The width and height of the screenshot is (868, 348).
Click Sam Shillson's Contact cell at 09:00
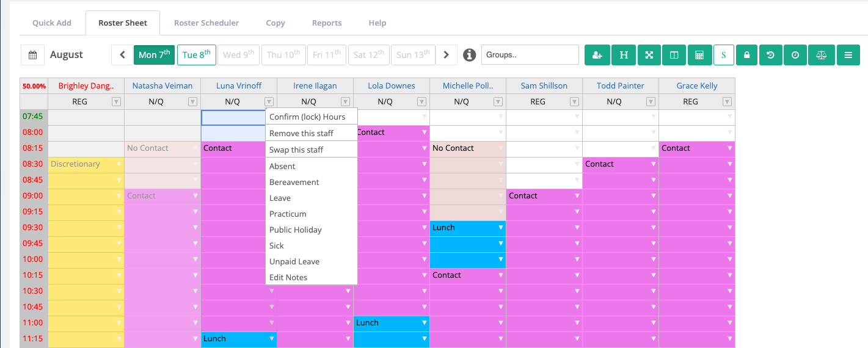click(544, 196)
